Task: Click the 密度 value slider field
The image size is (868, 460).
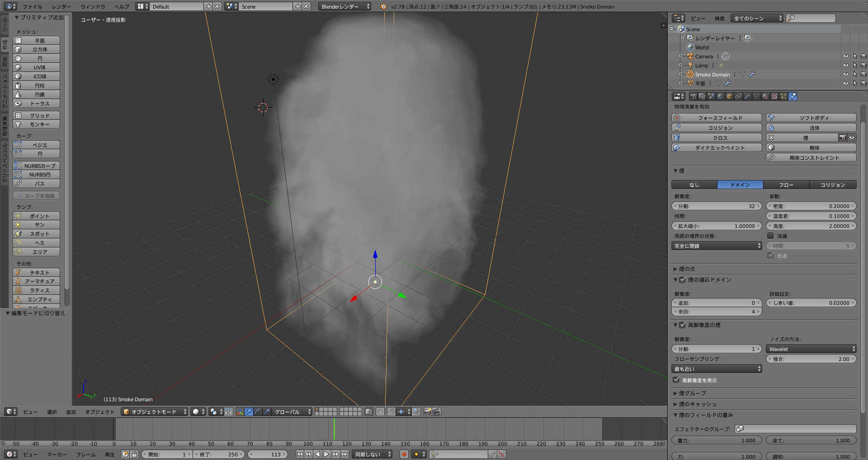Action: (x=811, y=206)
